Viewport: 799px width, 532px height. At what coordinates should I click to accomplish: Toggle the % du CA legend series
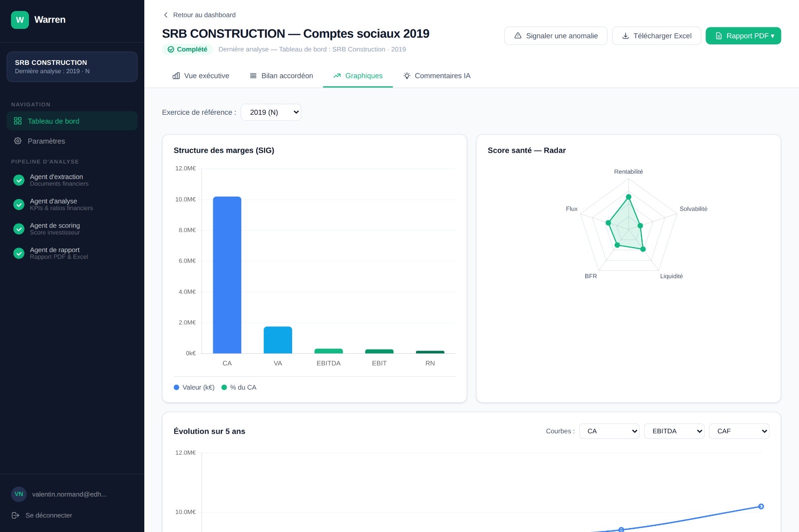(239, 387)
